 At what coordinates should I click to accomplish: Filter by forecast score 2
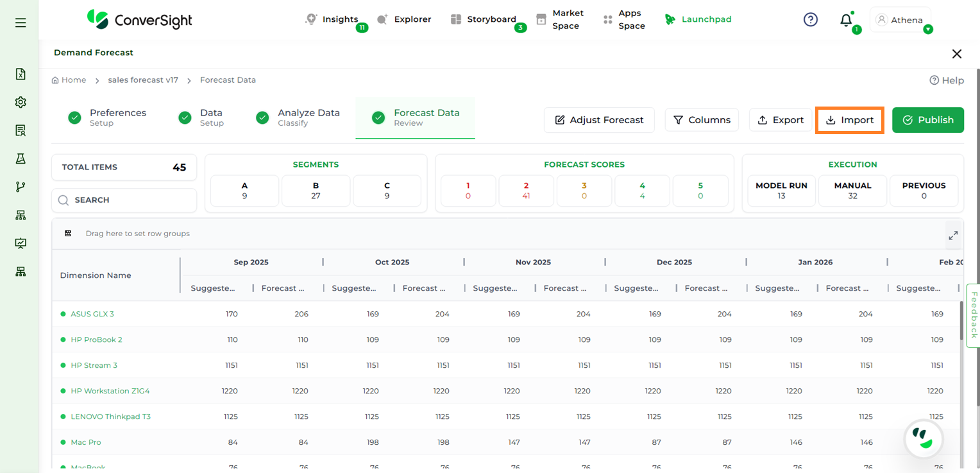click(526, 191)
